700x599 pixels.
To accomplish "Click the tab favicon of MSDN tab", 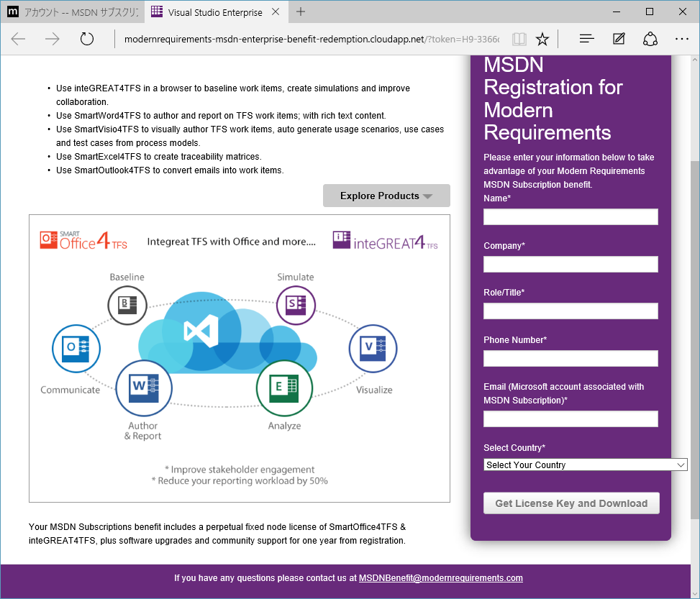I will (13, 12).
